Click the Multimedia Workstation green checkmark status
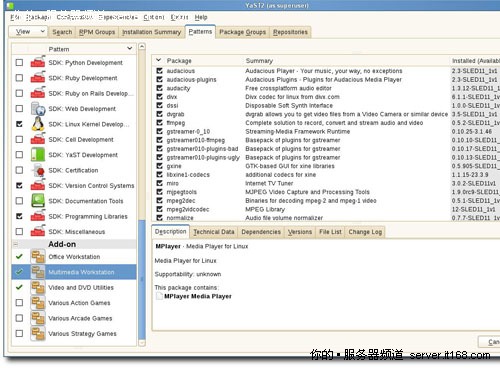Viewport: 500px width, 368px height. 19,272
